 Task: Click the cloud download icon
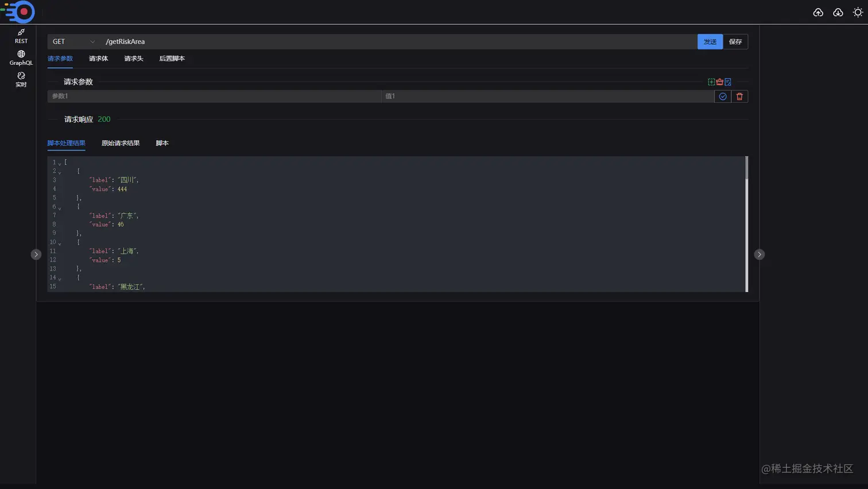click(x=838, y=12)
